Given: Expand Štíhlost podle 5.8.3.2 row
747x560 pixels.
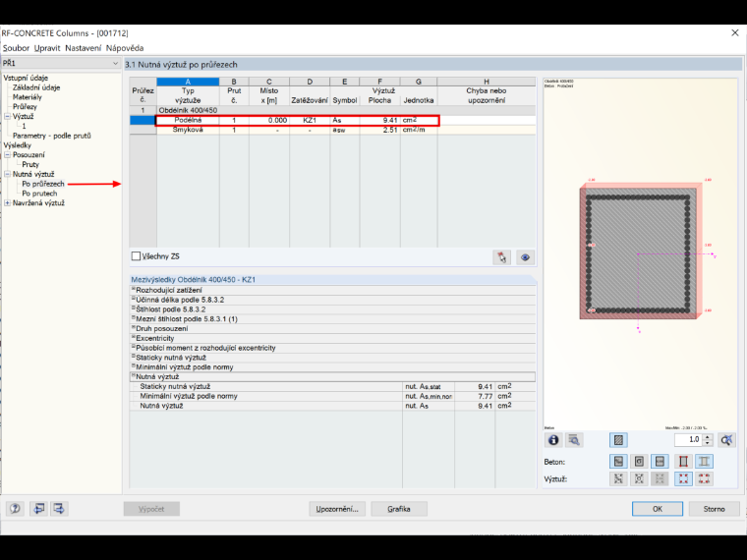Looking at the screenshot, I should (x=134, y=308).
